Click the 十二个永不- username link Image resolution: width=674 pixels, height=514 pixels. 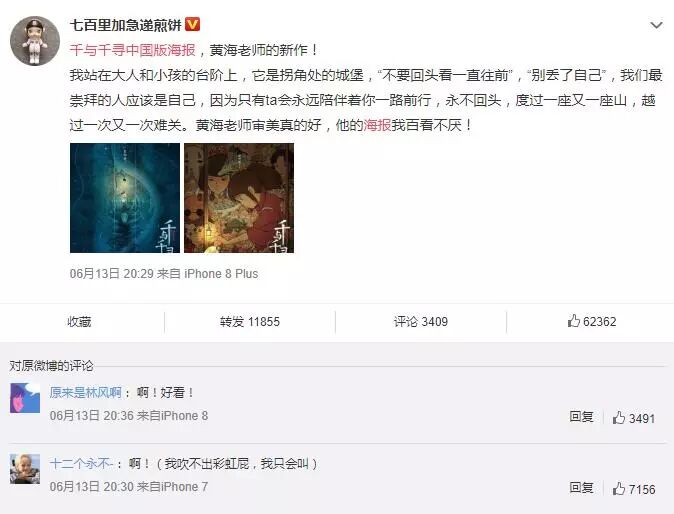click(82, 464)
